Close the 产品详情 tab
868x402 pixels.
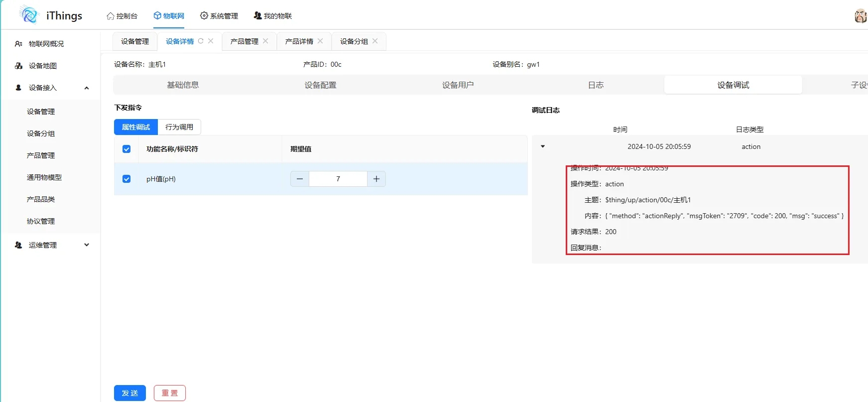[320, 41]
